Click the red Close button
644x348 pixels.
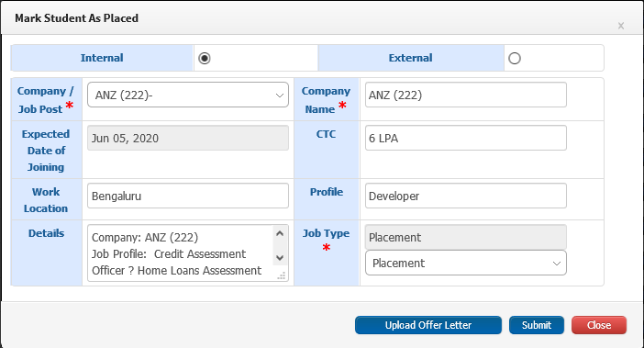click(599, 325)
